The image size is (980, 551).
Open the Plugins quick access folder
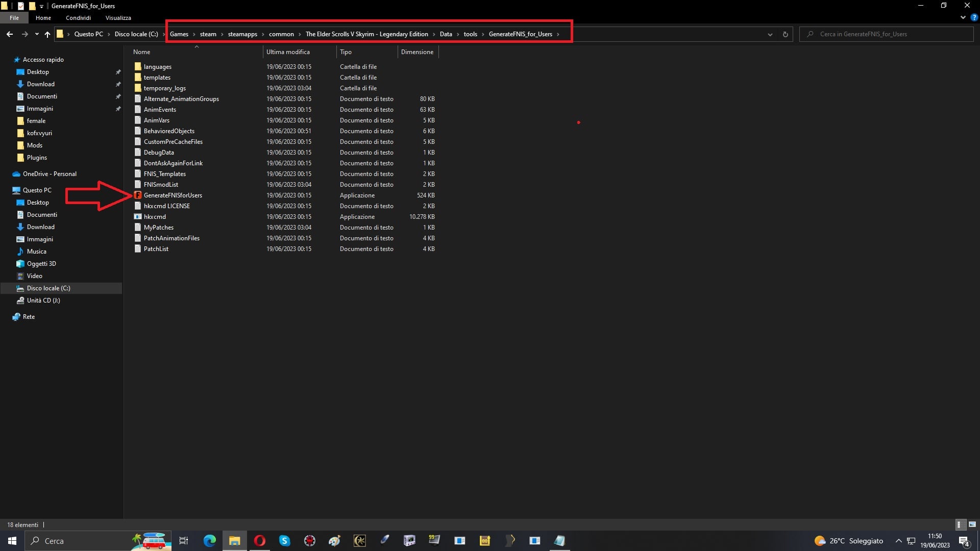point(37,158)
